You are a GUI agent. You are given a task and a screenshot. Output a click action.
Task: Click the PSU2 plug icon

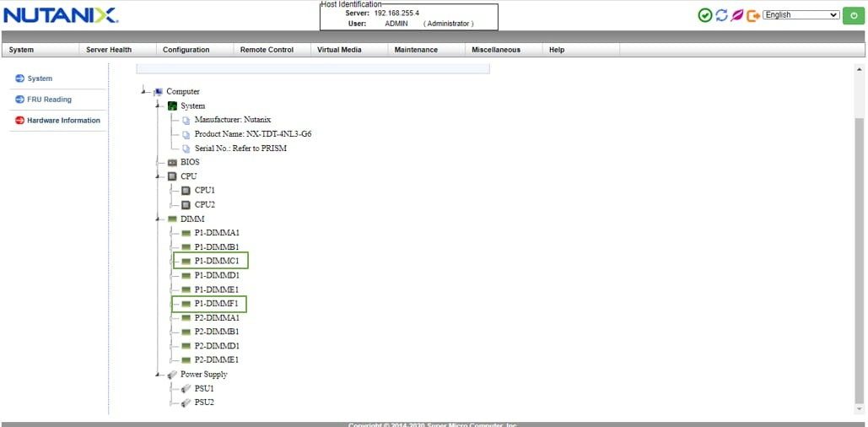pos(186,403)
